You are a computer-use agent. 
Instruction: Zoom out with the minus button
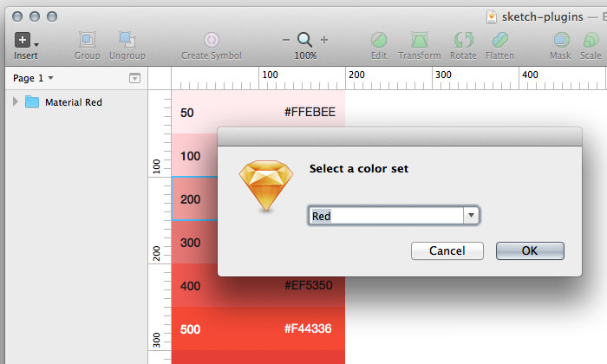(286, 40)
